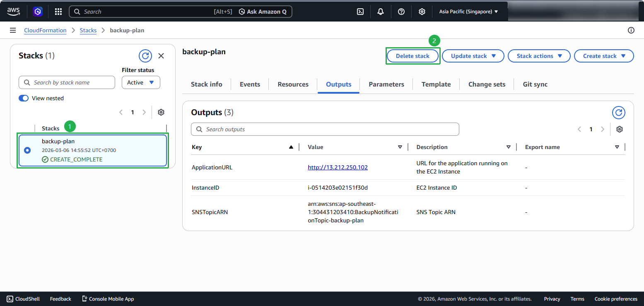Open the notifications bell
This screenshot has width=644, height=306.
[x=381, y=12]
